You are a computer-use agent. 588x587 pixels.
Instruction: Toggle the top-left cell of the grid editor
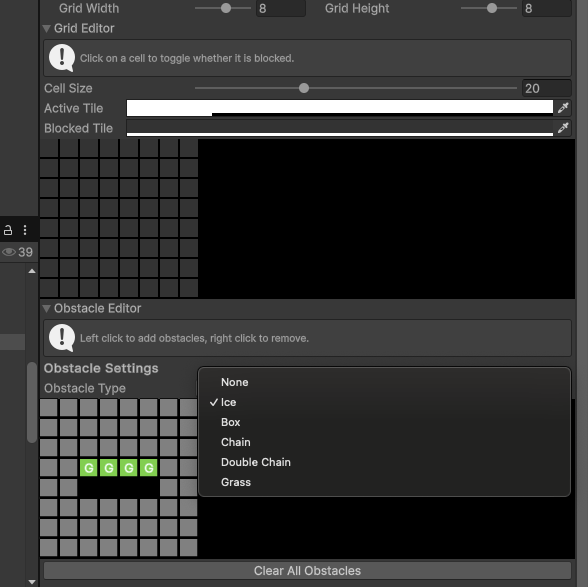(x=49, y=148)
